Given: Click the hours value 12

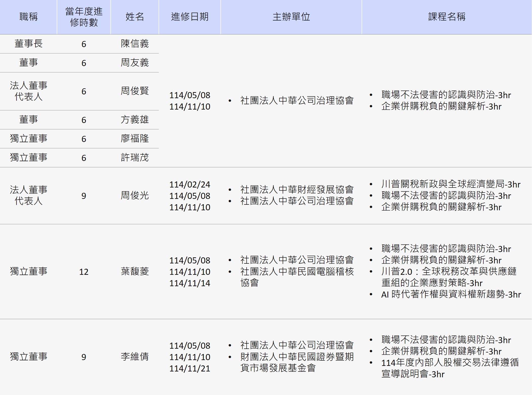Looking at the screenshot, I should coord(84,272).
